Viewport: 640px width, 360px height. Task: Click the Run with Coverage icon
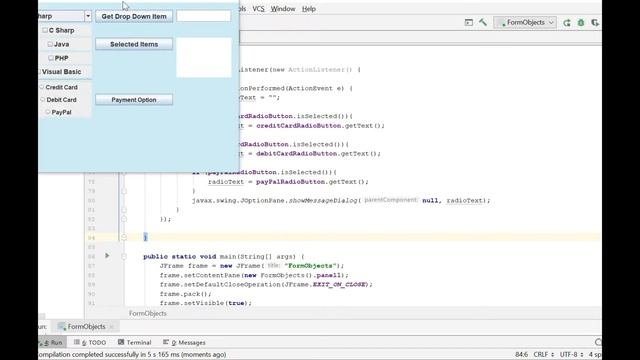595,23
